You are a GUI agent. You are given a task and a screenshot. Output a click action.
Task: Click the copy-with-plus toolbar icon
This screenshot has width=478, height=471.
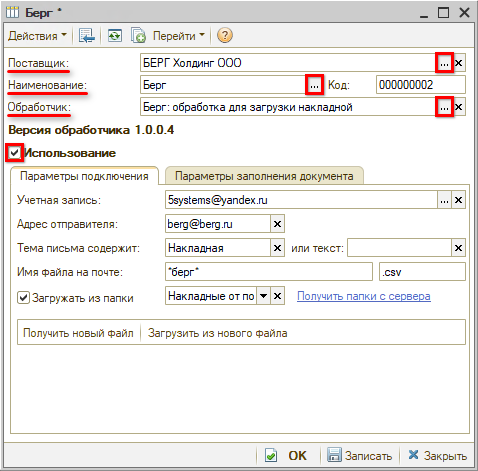pyautogui.click(x=138, y=35)
